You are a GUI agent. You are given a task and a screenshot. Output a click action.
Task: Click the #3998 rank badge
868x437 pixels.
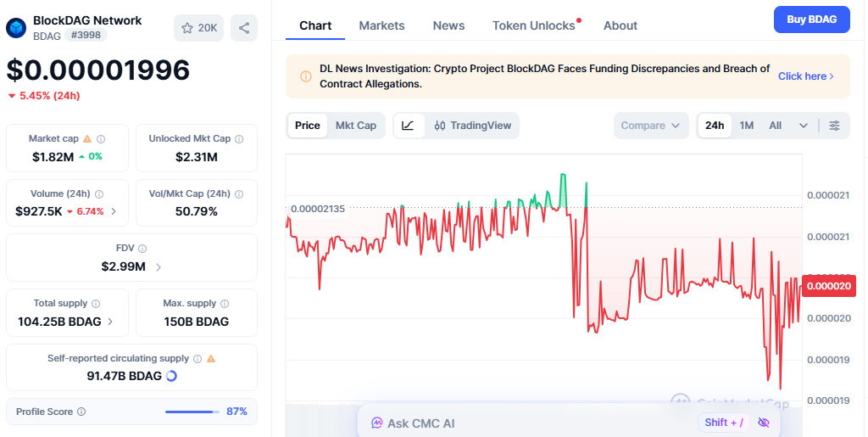point(86,36)
